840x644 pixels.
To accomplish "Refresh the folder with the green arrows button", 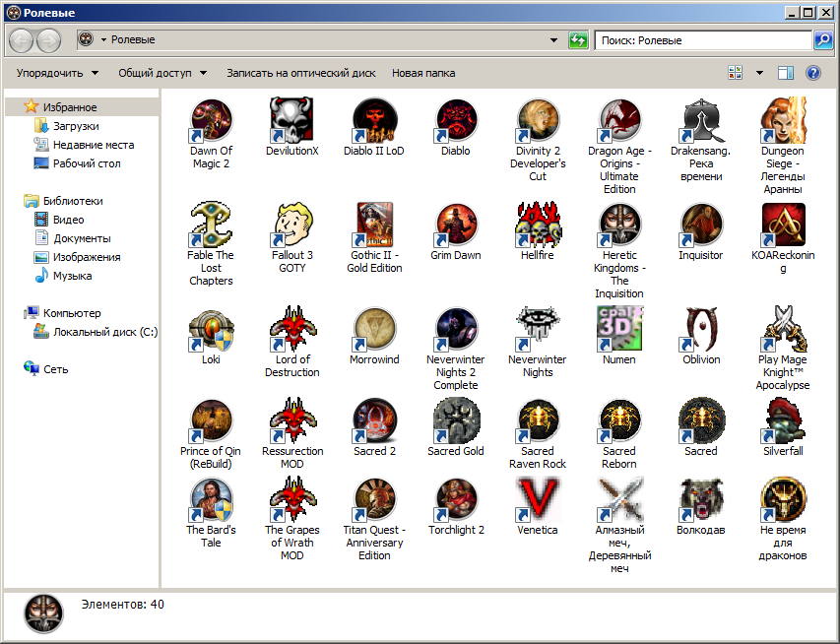I will (577, 39).
